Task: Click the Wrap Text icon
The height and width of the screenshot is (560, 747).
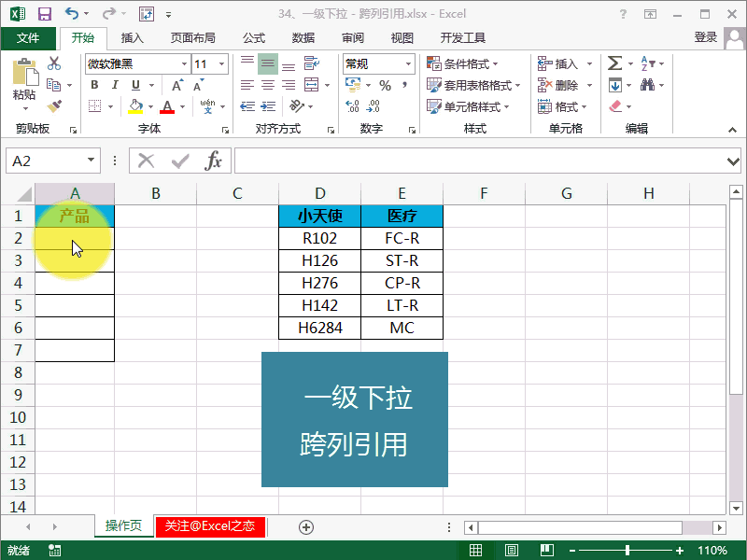Action: coord(310,63)
